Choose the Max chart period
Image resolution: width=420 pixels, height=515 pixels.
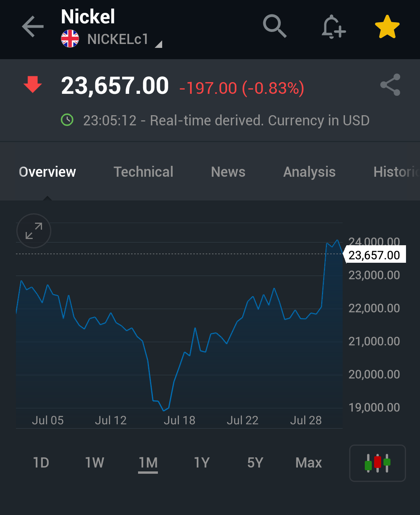coord(309,462)
